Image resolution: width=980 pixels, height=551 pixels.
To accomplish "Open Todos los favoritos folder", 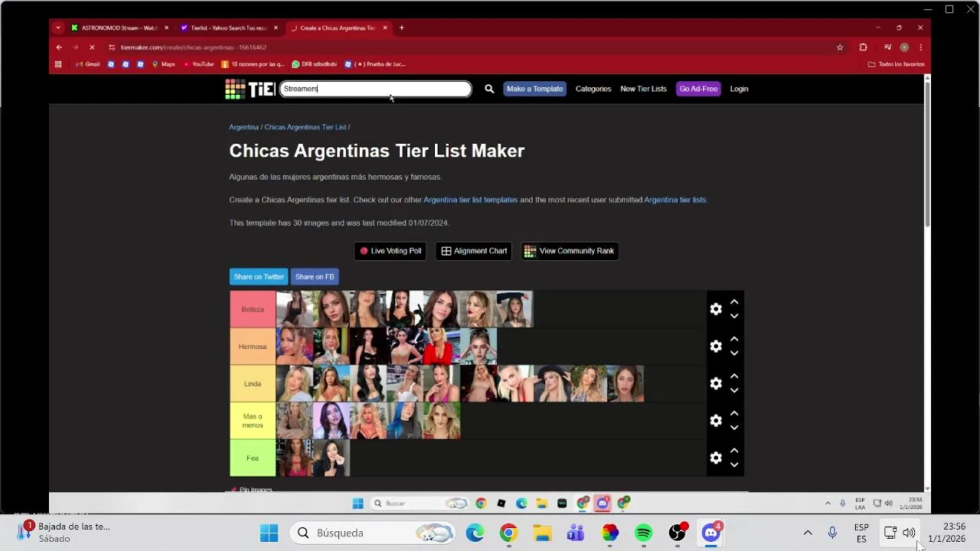I will point(896,64).
